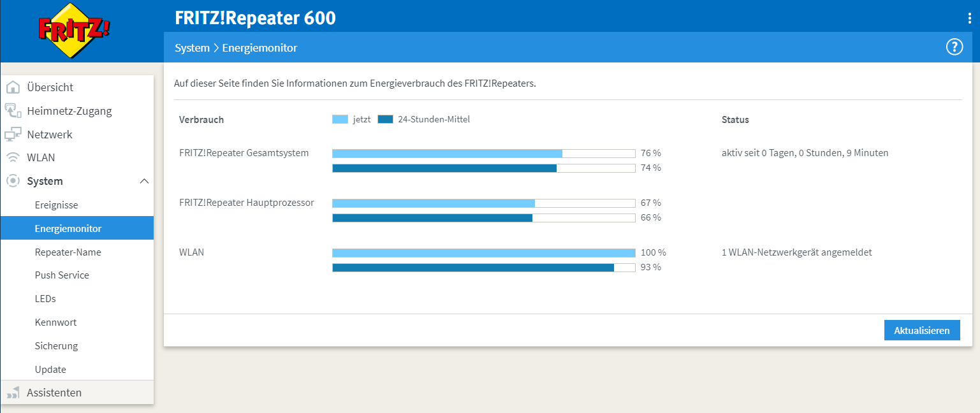Open Kennwort submenu item
Viewport: 980px width, 413px height.
tap(77, 322)
